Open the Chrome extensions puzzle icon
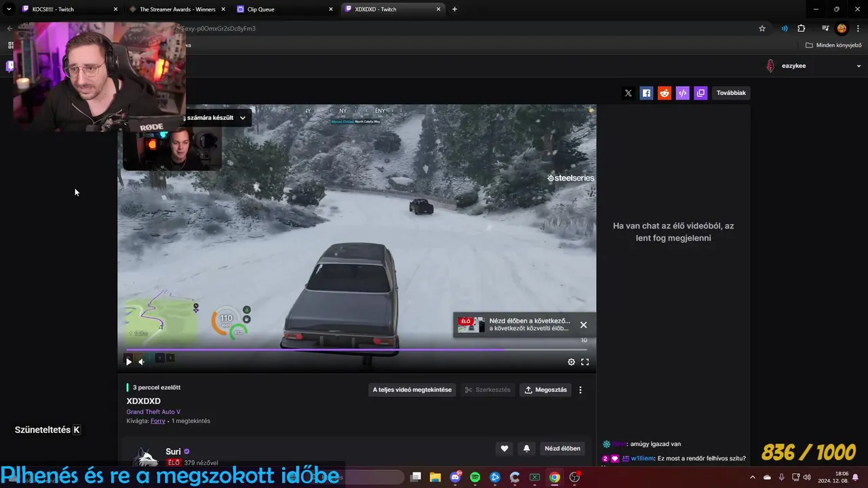The width and height of the screenshot is (868, 488). click(802, 28)
